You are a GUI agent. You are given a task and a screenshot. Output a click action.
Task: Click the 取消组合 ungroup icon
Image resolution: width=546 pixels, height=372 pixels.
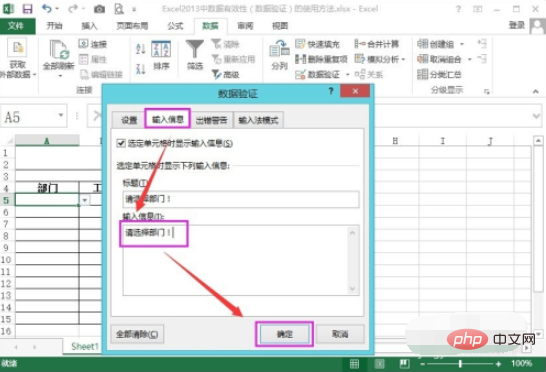(x=422, y=59)
